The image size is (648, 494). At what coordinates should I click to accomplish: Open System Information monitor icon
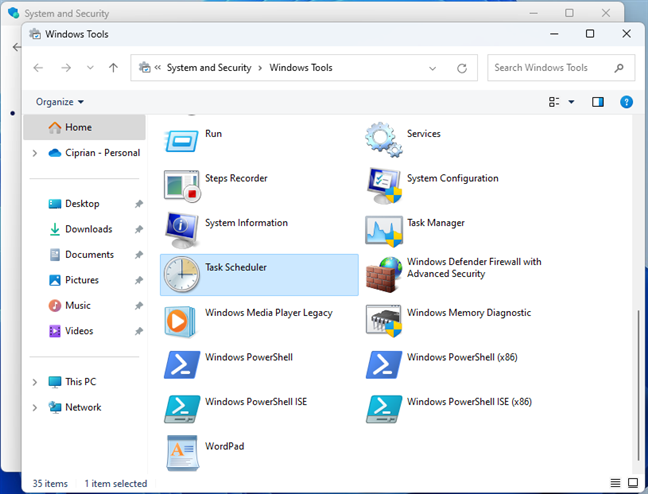click(x=181, y=229)
